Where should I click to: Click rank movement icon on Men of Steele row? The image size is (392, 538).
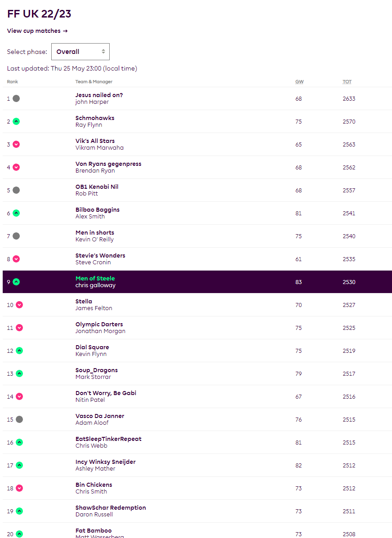16,282
